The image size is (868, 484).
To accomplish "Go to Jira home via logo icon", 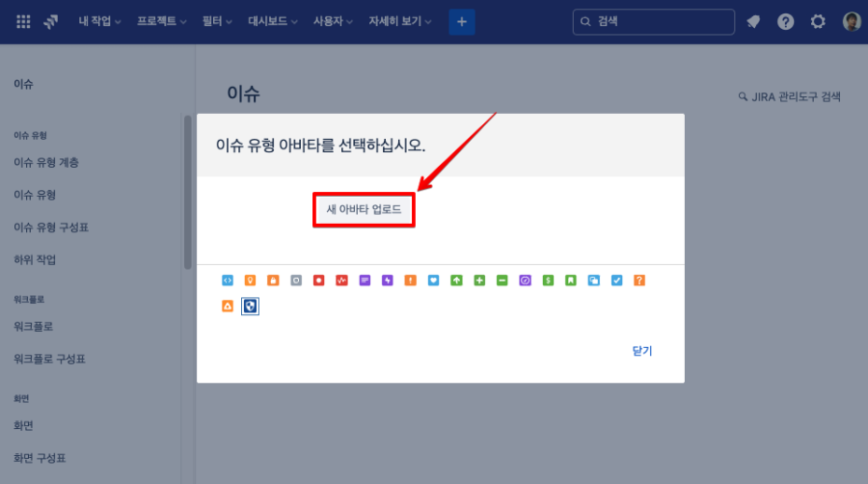I will click(51, 21).
